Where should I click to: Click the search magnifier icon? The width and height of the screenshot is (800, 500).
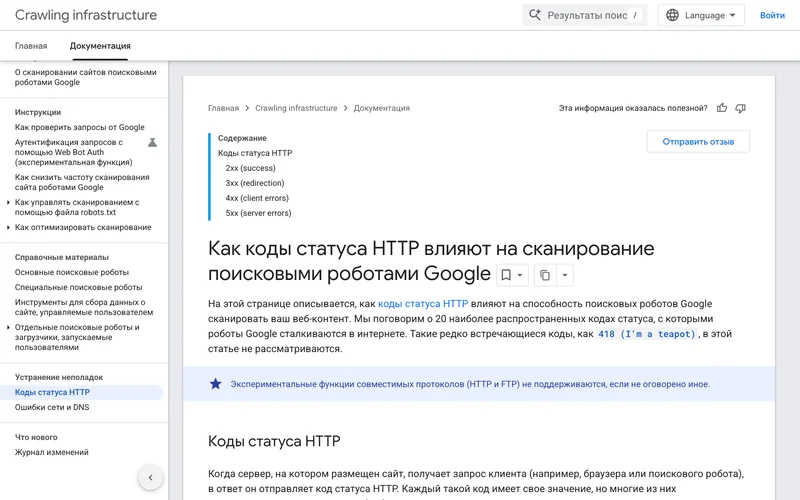click(x=534, y=15)
